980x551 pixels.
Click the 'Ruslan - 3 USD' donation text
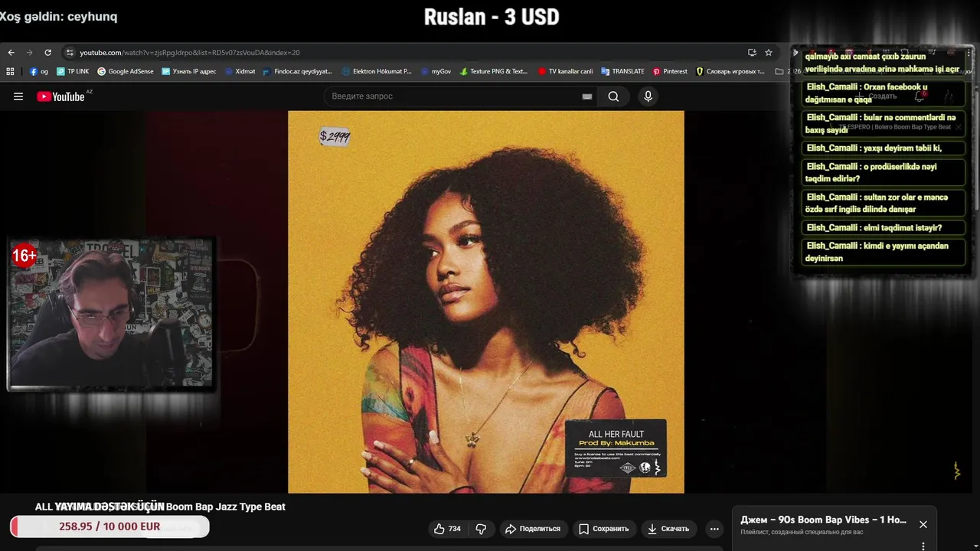pyautogui.click(x=492, y=17)
